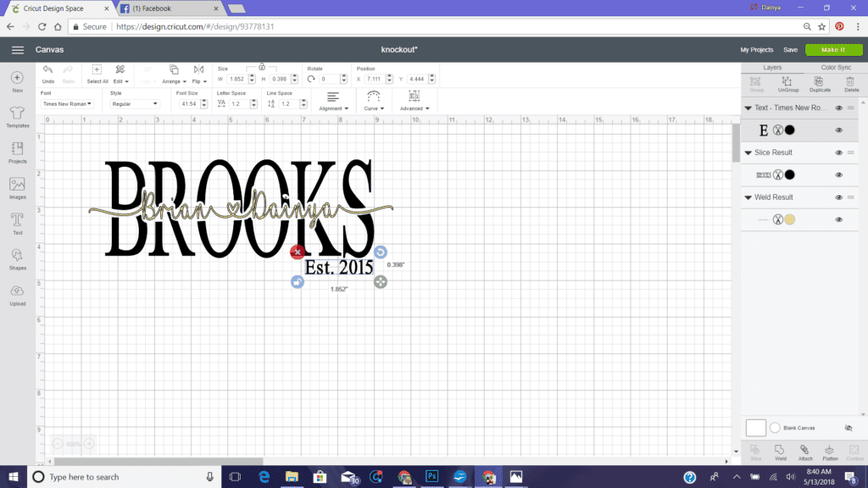Open the Font dropdown Times New Roman

(67, 104)
